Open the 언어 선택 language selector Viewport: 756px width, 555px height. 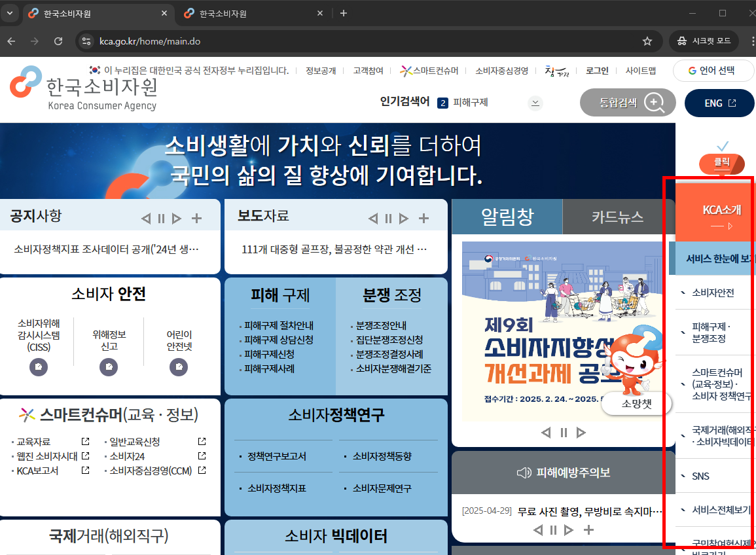pos(713,70)
